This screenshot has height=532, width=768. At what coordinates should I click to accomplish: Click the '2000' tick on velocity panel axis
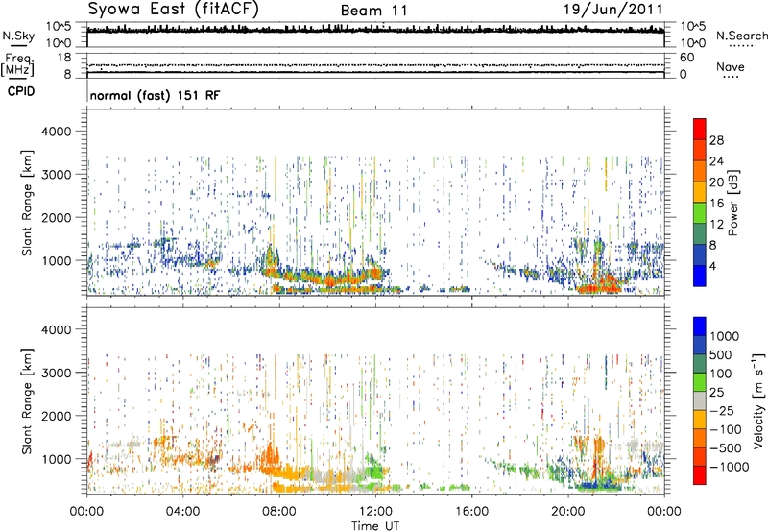(x=57, y=416)
